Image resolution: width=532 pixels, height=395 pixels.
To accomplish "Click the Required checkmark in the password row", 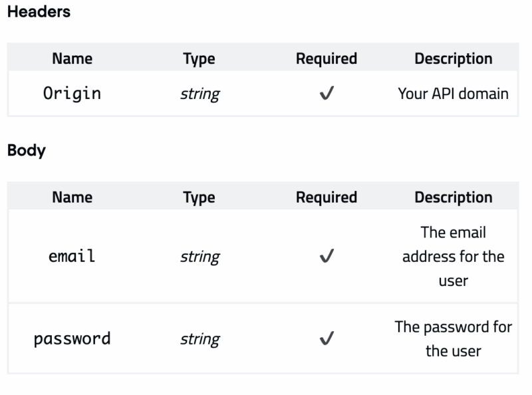I will tap(326, 339).
